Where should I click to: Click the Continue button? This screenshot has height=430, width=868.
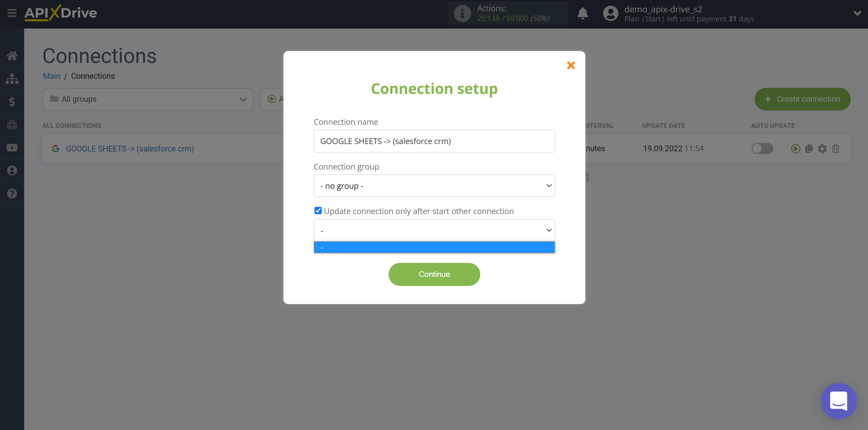434,274
